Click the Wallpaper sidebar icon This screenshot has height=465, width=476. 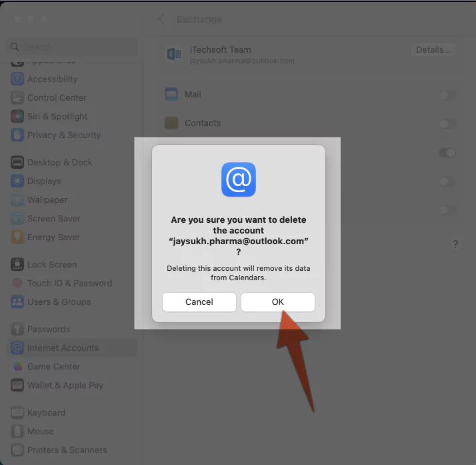[x=17, y=200]
